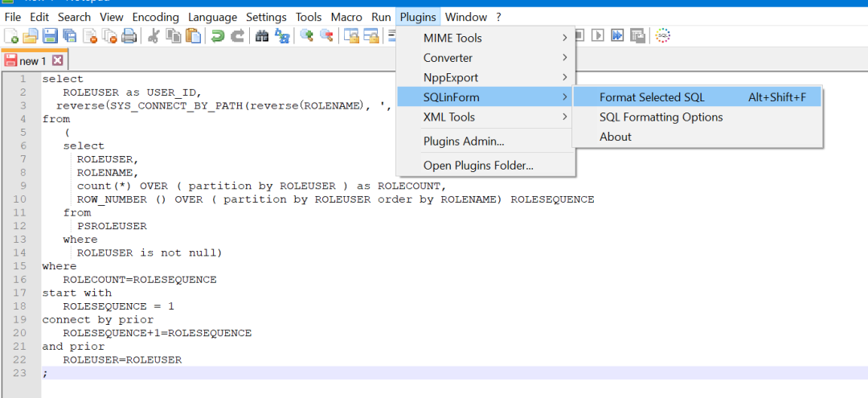The height and width of the screenshot is (398, 868).
Task: Open SQL Formatting Options
Action: [697, 117]
